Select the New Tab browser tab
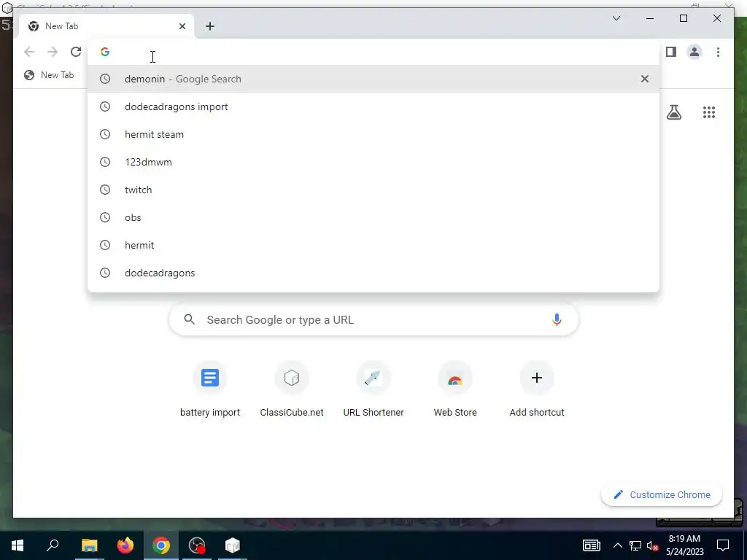Image resolution: width=747 pixels, height=560 pixels. coord(107,26)
